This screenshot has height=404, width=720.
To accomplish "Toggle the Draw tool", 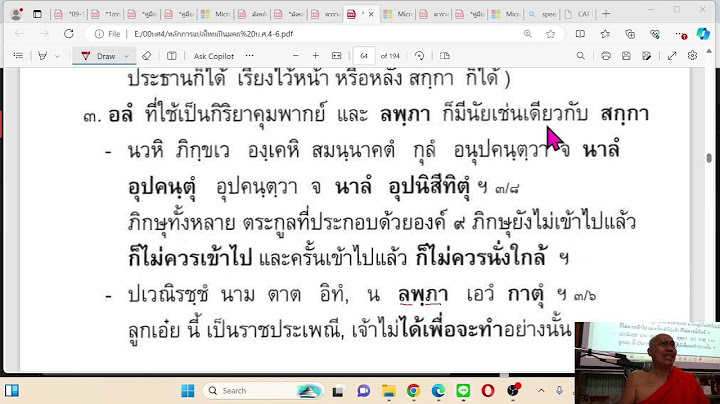I will pos(98,56).
